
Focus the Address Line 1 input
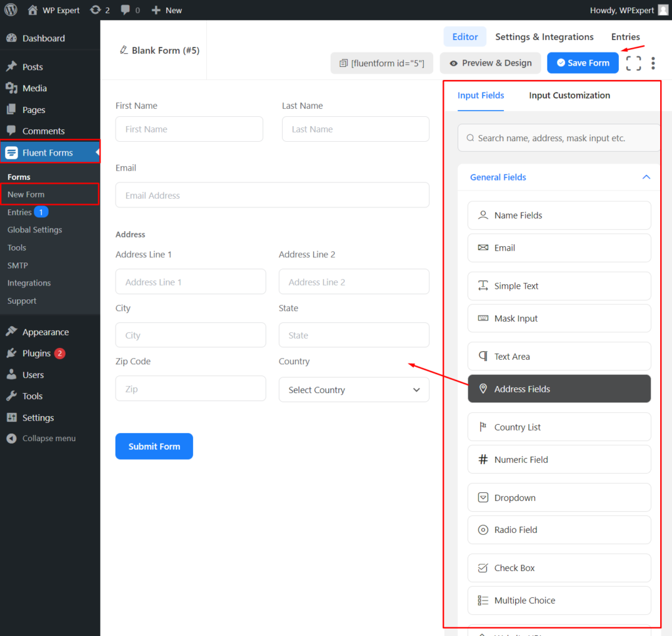click(x=191, y=282)
